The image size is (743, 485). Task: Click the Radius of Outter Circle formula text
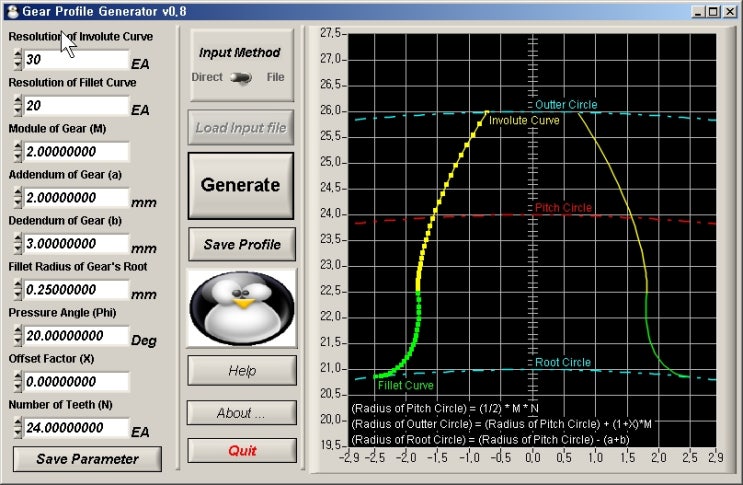point(501,424)
